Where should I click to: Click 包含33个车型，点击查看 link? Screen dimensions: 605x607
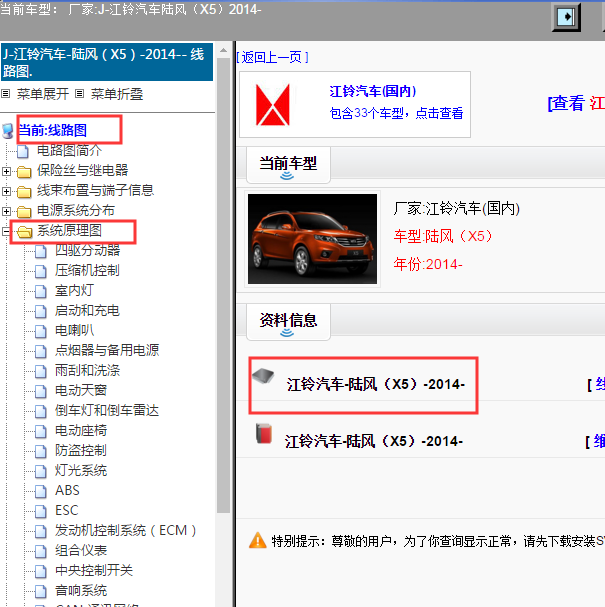coord(396,113)
